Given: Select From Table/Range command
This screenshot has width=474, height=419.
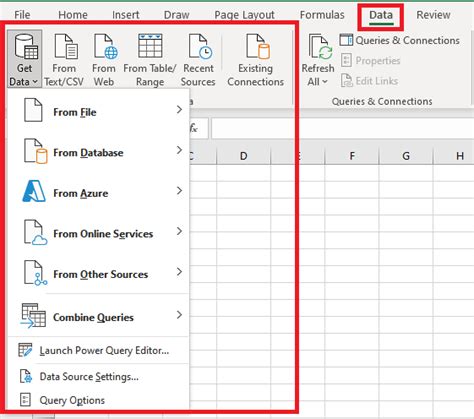Looking at the screenshot, I should coord(150,59).
